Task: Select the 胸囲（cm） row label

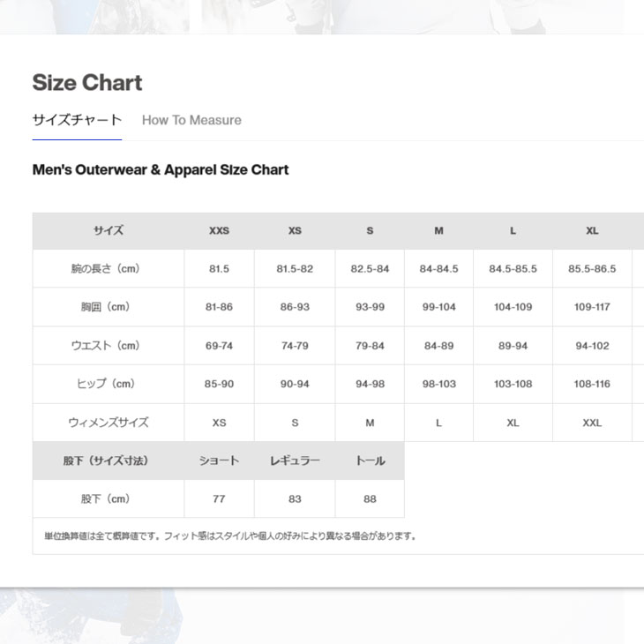Action: tap(109, 307)
